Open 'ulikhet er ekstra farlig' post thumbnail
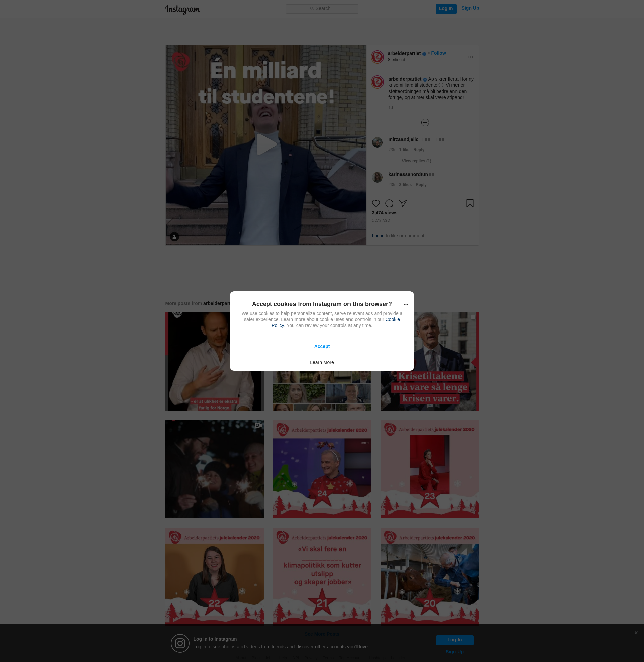644x662 pixels. click(214, 362)
